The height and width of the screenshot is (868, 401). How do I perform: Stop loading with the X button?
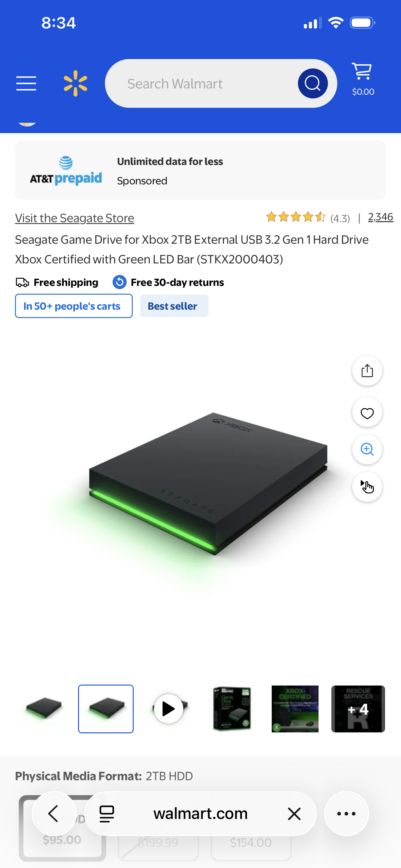click(294, 814)
